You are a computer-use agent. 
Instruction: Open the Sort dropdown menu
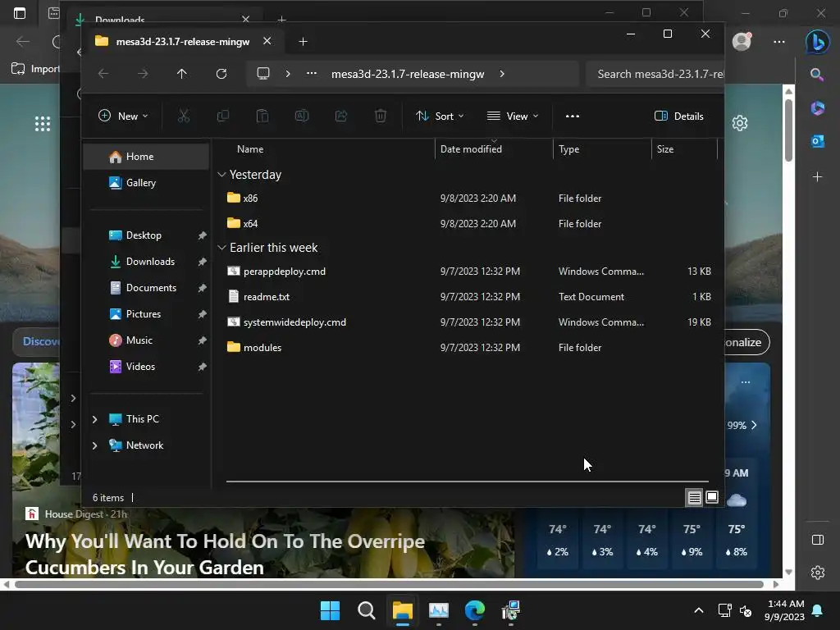coord(440,116)
